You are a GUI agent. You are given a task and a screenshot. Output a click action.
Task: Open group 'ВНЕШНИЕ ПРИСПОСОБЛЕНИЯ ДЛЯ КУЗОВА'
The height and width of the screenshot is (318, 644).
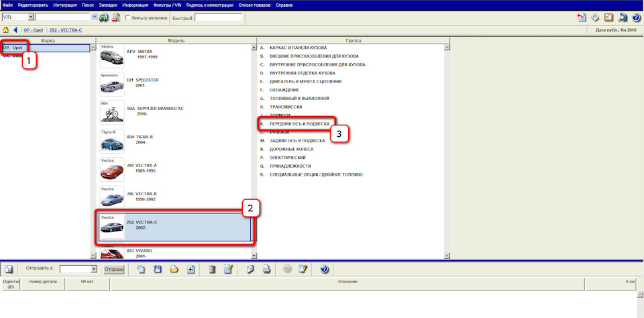click(314, 56)
